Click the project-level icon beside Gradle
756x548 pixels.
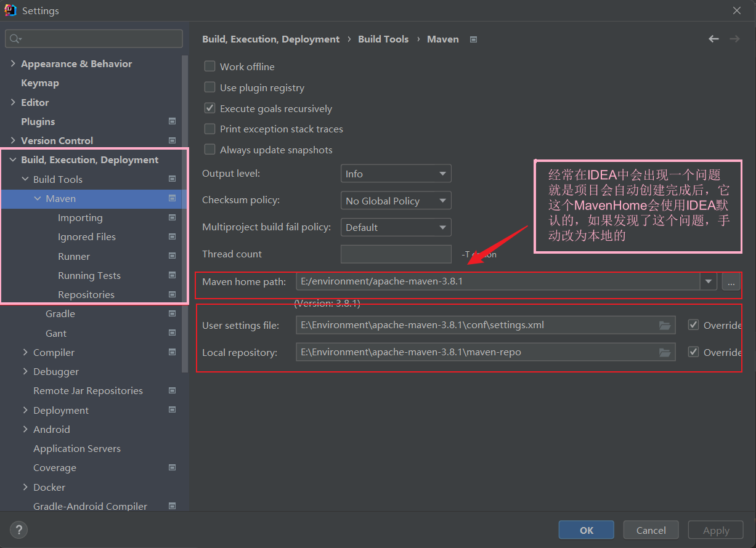(x=173, y=313)
